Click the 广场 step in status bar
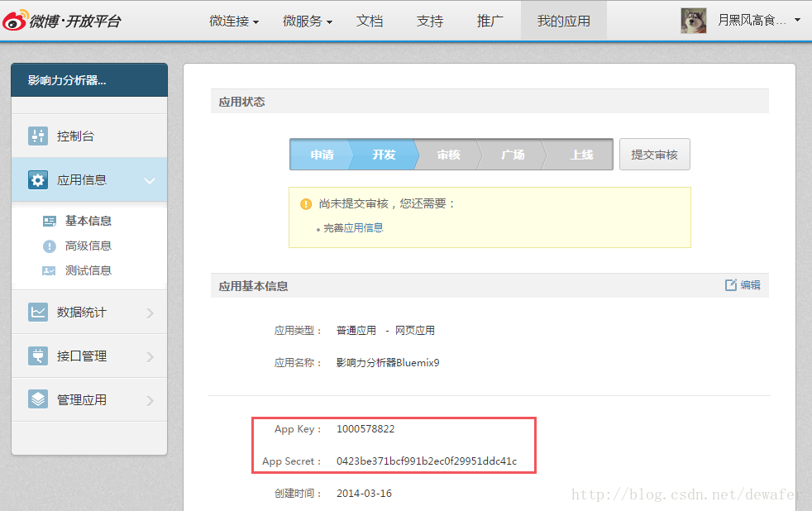This screenshot has width=812, height=511. pos(513,155)
